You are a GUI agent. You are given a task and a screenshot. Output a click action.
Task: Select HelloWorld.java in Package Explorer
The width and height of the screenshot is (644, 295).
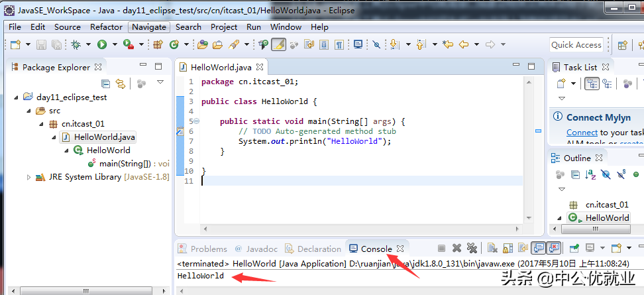[104, 137]
